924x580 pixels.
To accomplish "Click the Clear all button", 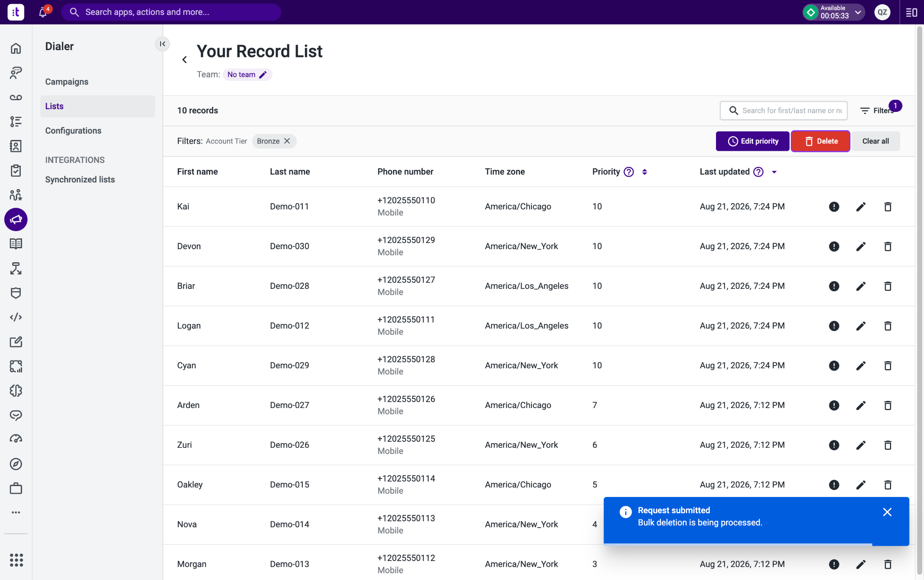I will coord(875,141).
